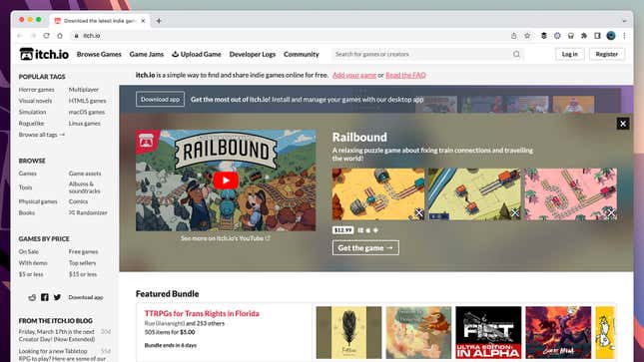
Task: Open the Facebook social icon
Action: 45,297
